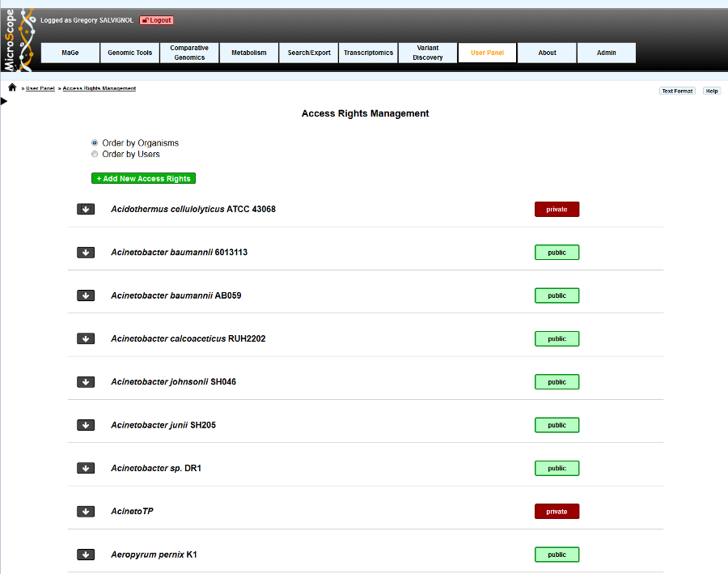The image size is (728, 574).
Task: Click down-arrow icon beside Acinetobacter junii SH205
Action: [86, 425]
